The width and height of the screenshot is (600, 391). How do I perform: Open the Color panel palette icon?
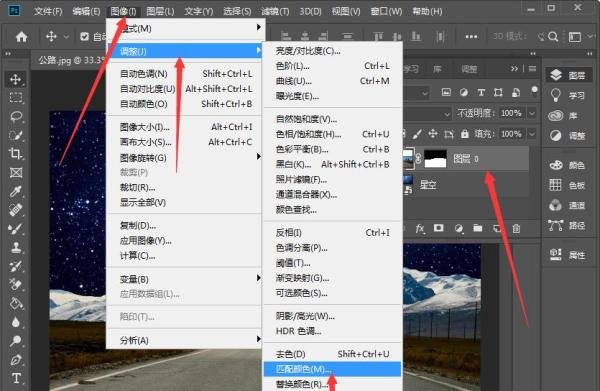[556, 165]
